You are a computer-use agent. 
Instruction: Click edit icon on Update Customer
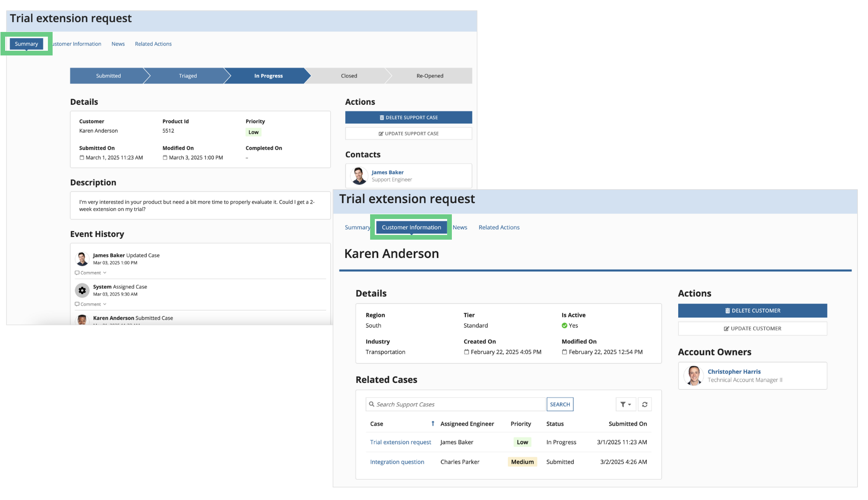click(x=727, y=328)
